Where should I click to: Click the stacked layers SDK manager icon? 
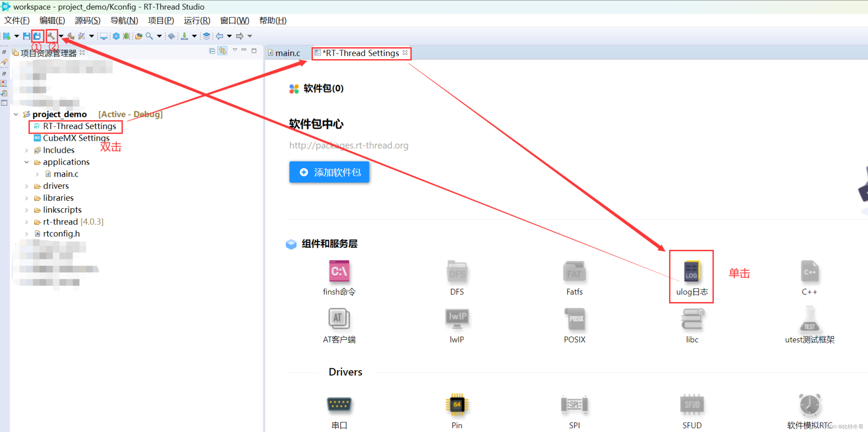click(x=206, y=36)
